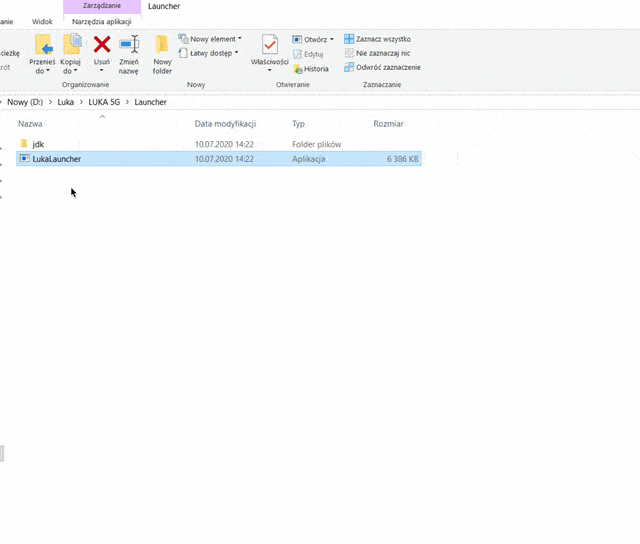Open the Narzędzia aplikacji tab
The image size is (640, 544).
click(102, 22)
